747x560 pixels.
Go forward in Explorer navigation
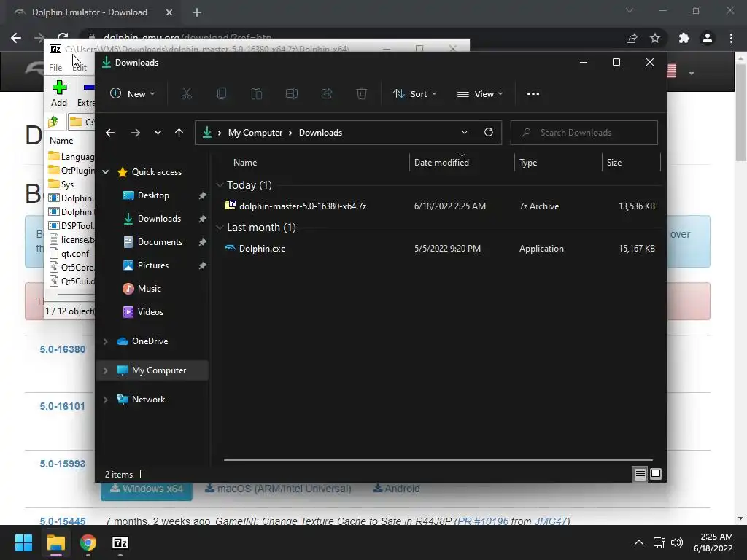(x=136, y=133)
